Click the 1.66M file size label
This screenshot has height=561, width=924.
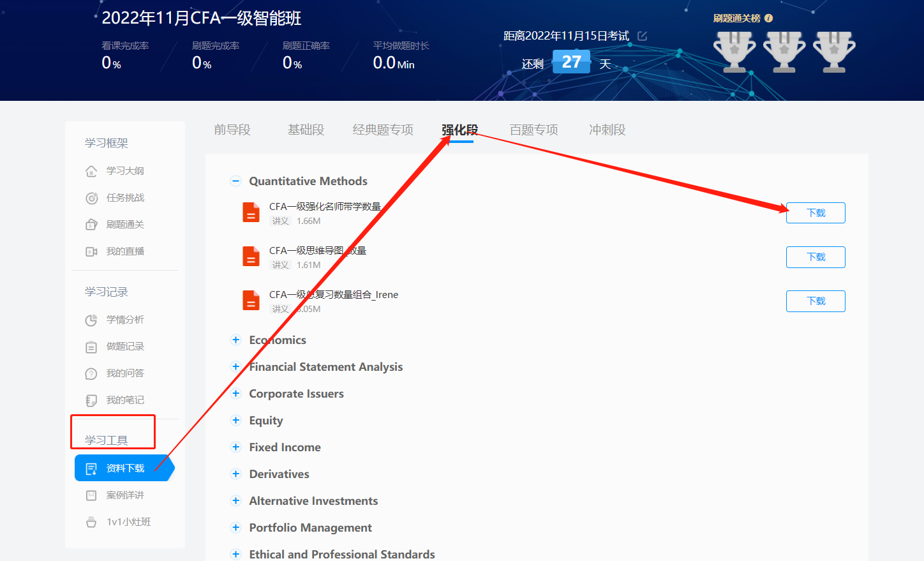[309, 221]
